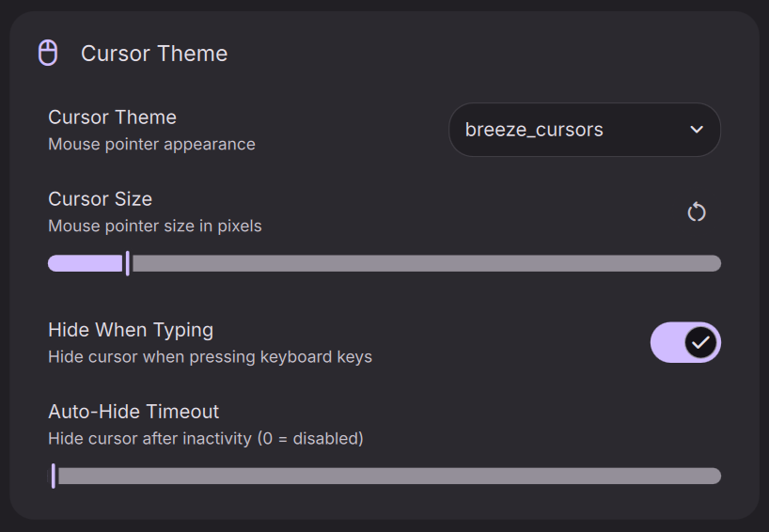
Task: Click the far right end of Auto-Hide Timeout slider
Action: tap(716, 476)
